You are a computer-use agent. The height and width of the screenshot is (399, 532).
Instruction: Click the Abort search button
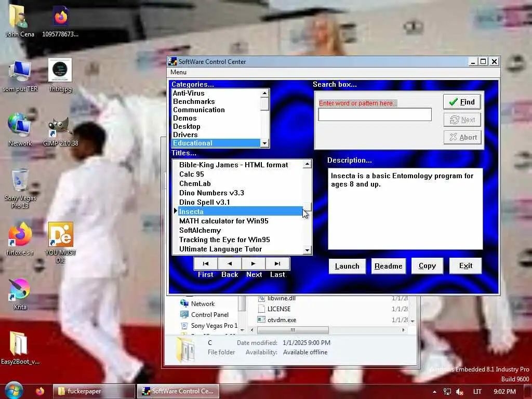(462, 137)
